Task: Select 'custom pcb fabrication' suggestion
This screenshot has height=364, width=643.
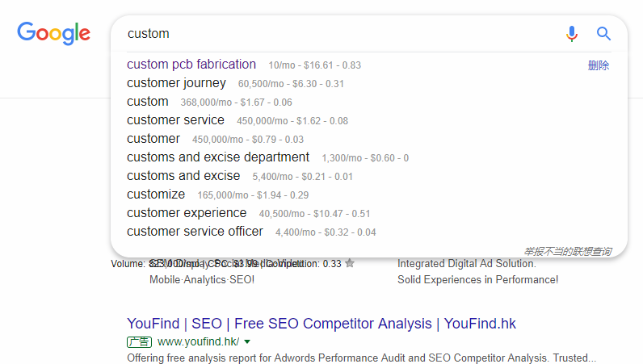Action: click(191, 65)
